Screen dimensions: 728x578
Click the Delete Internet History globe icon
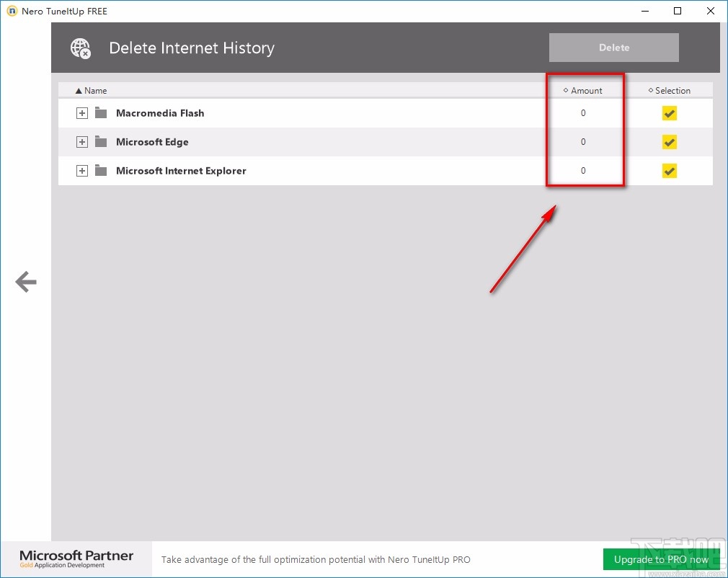pos(81,48)
